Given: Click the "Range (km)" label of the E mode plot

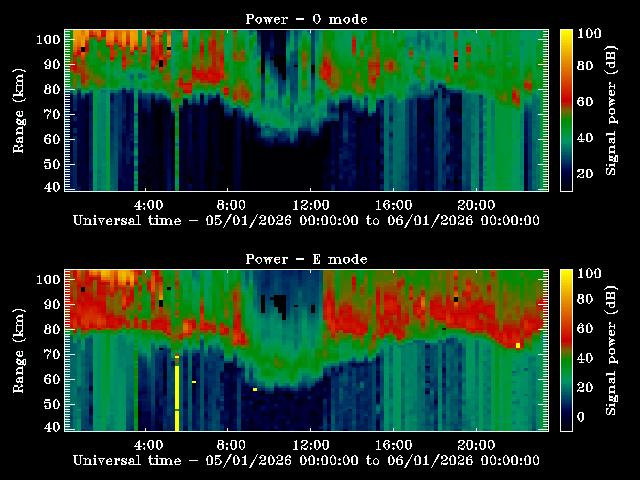Looking at the screenshot, I should coord(18,350).
